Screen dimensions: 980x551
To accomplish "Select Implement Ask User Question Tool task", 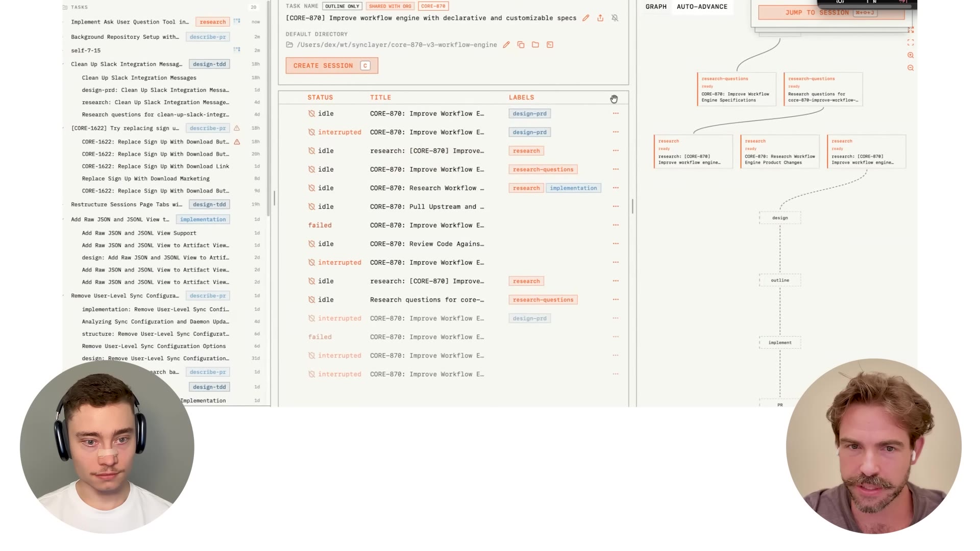I will coord(130,22).
